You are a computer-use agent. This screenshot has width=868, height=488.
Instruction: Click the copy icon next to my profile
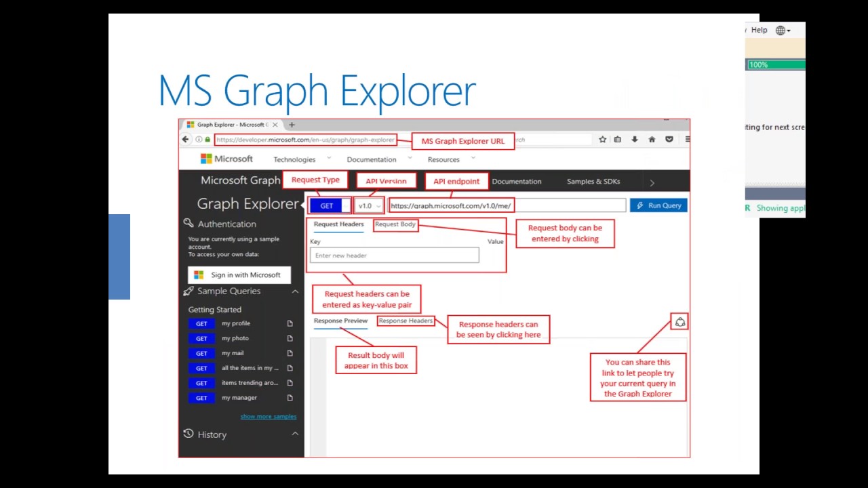(290, 324)
